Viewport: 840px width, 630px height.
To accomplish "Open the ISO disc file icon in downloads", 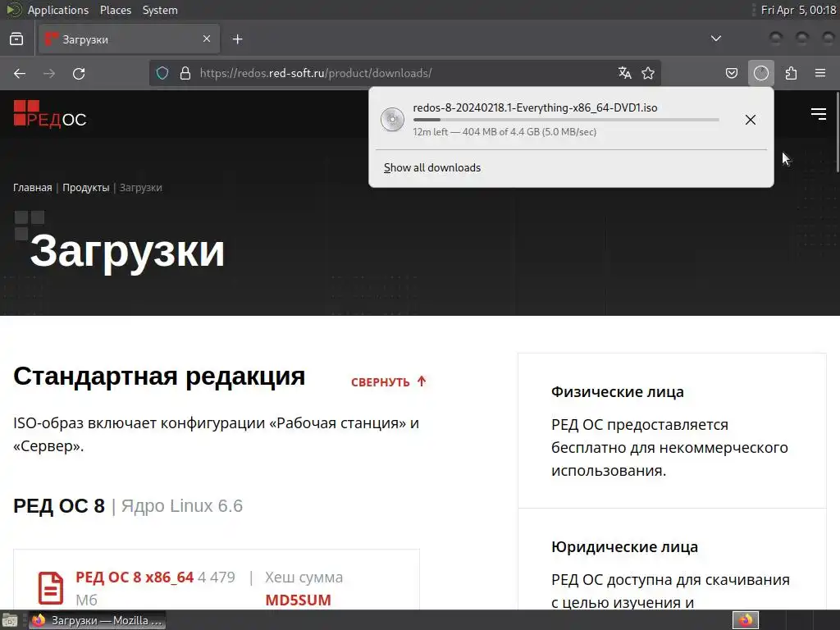I will (x=392, y=120).
